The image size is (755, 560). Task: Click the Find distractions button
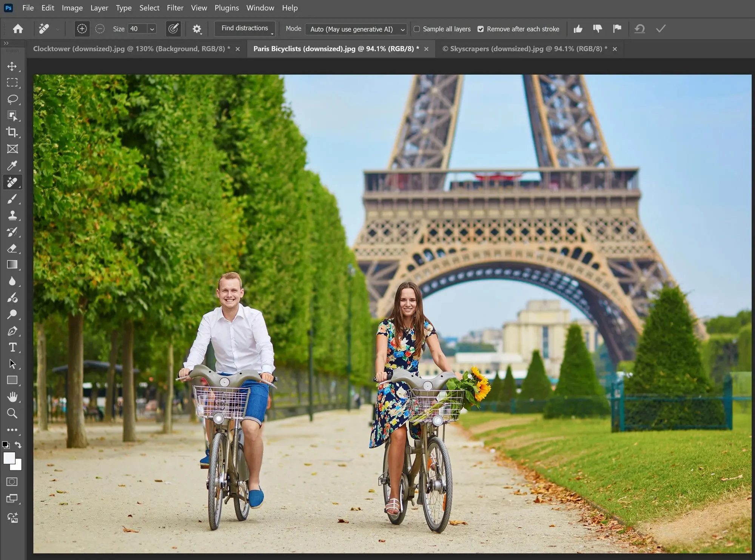tap(245, 28)
